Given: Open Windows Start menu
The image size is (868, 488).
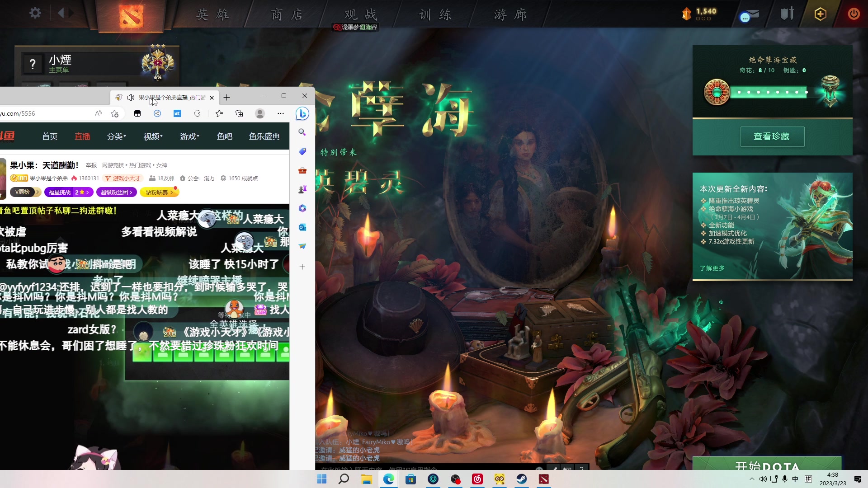Looking at the screenshot, I should (321, 479).
